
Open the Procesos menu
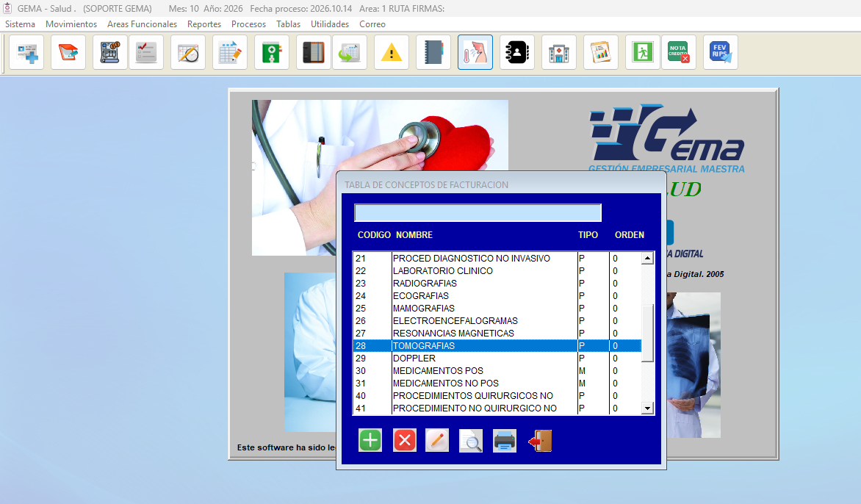[249, 24]
